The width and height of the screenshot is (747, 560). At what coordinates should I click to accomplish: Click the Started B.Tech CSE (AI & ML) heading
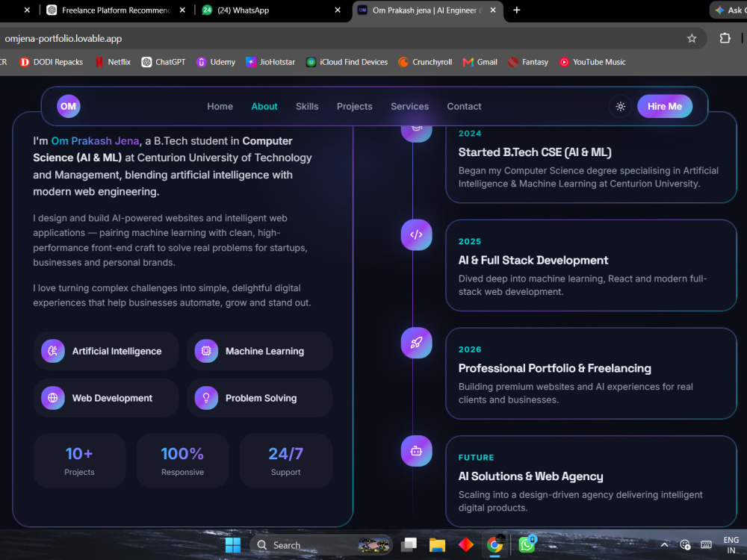(535, 152)
